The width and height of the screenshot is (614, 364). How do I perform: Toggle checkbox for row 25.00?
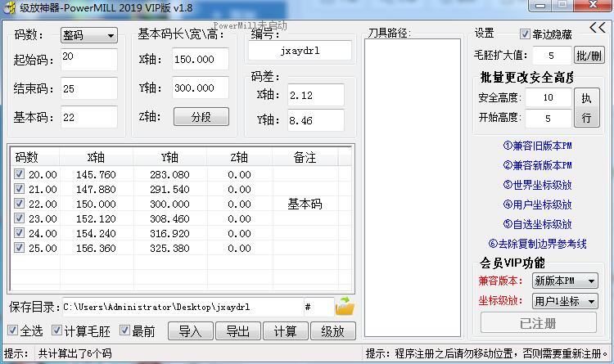[x=19, y=248]
